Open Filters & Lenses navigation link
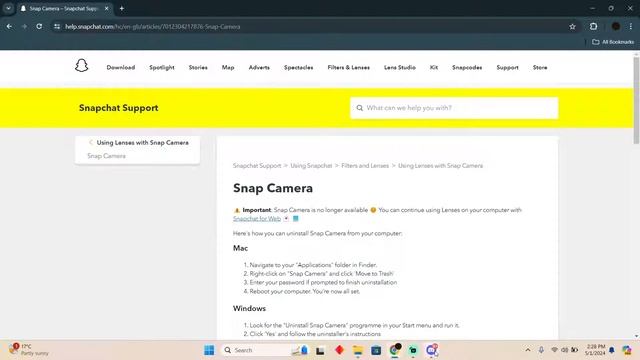The image size is (640, 360). [349, 67]
